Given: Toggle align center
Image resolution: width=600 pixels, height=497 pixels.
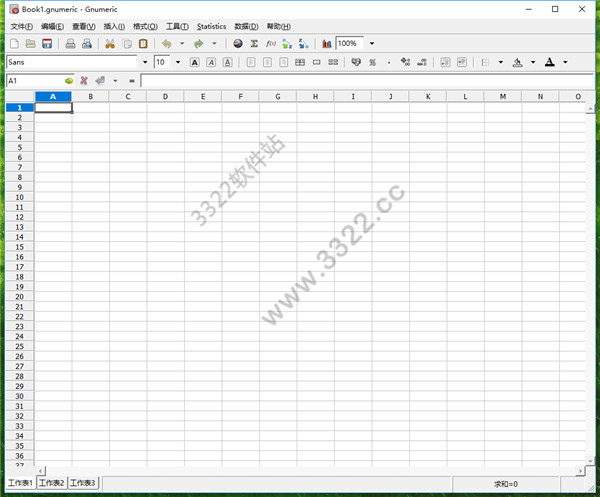Looking at the screenshot, I should 267,62.
